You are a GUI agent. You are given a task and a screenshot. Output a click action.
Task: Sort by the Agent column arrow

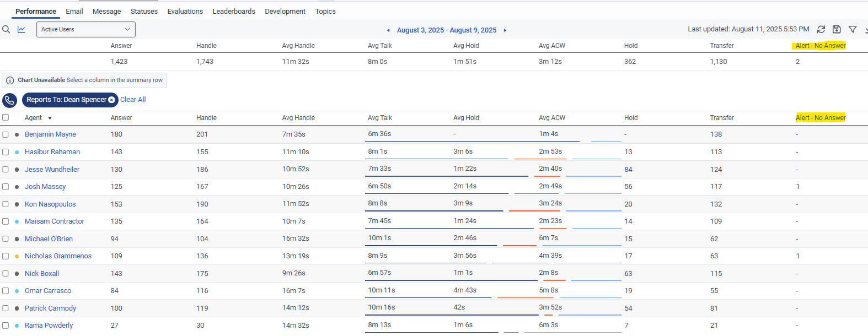pos(50,118)
